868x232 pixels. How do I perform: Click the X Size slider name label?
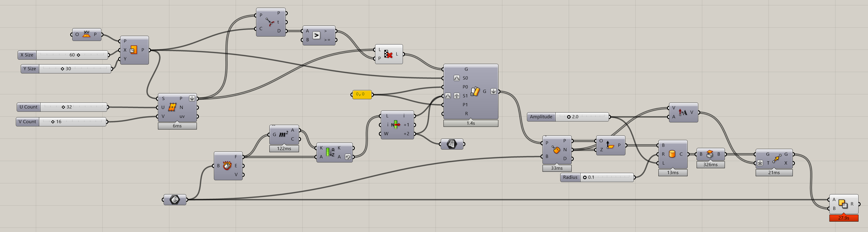(27, 55)
